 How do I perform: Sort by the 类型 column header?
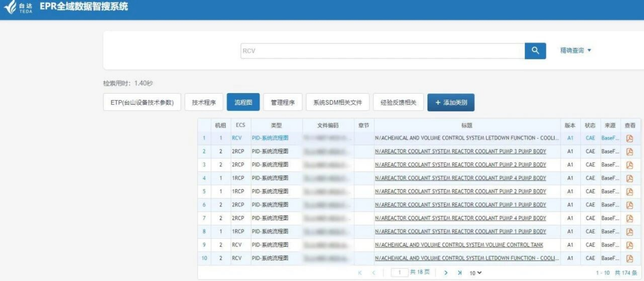coord(277,126)
